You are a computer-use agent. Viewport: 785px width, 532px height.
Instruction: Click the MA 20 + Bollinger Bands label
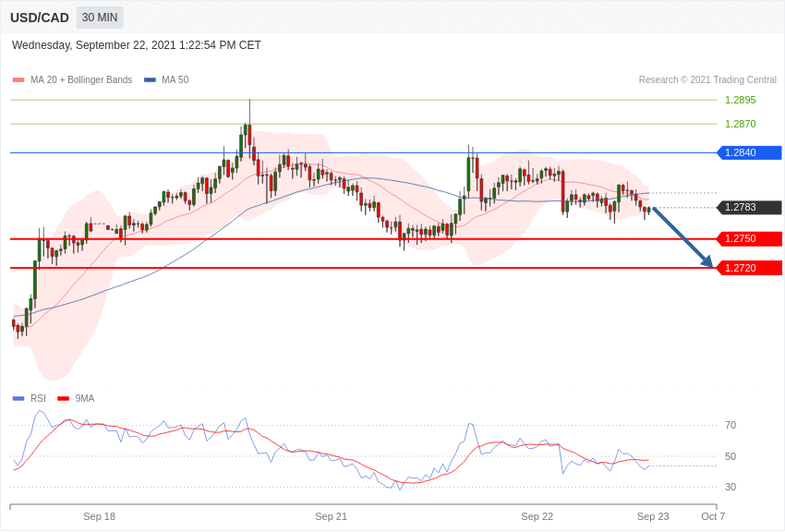pyautogui.click(x=81, y=79)
